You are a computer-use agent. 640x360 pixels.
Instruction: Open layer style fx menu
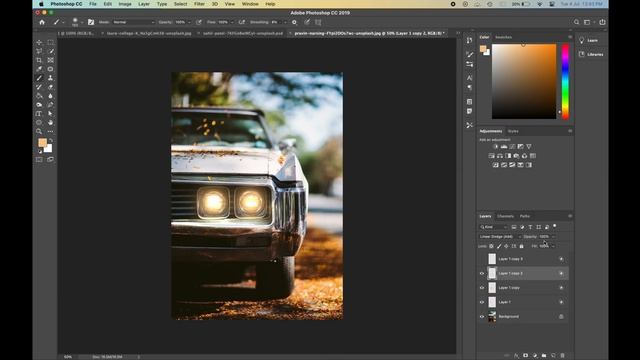[x=516, y=356]
